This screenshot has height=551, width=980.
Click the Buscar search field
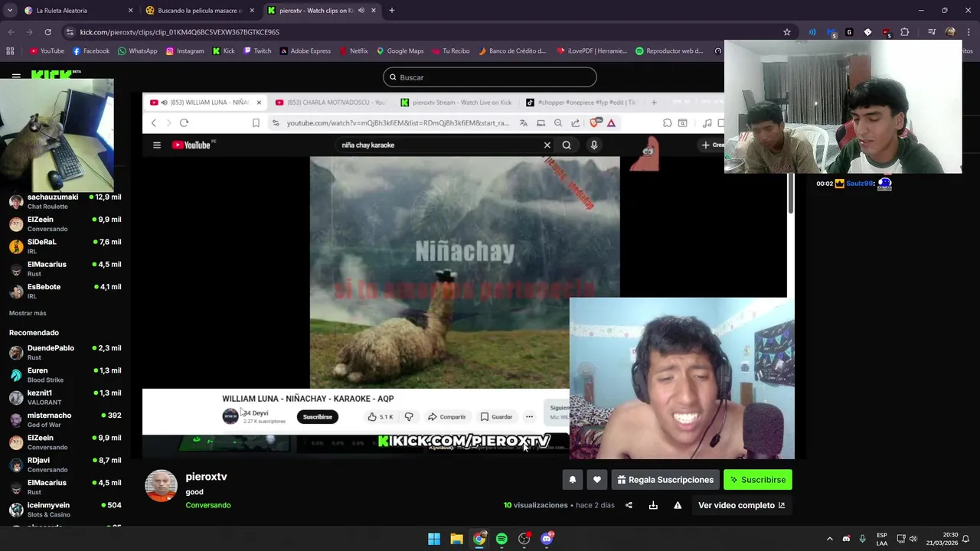pyautogui.click(x=490, y=77)
